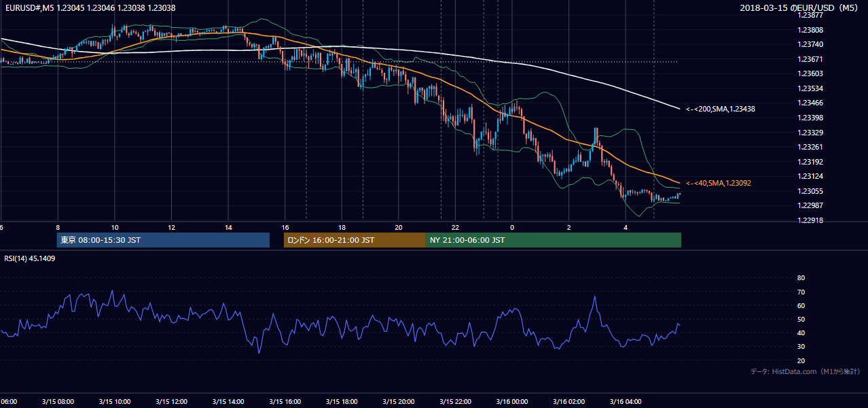
Task: Click the RSI scale label 30
Action: (801, 347)
